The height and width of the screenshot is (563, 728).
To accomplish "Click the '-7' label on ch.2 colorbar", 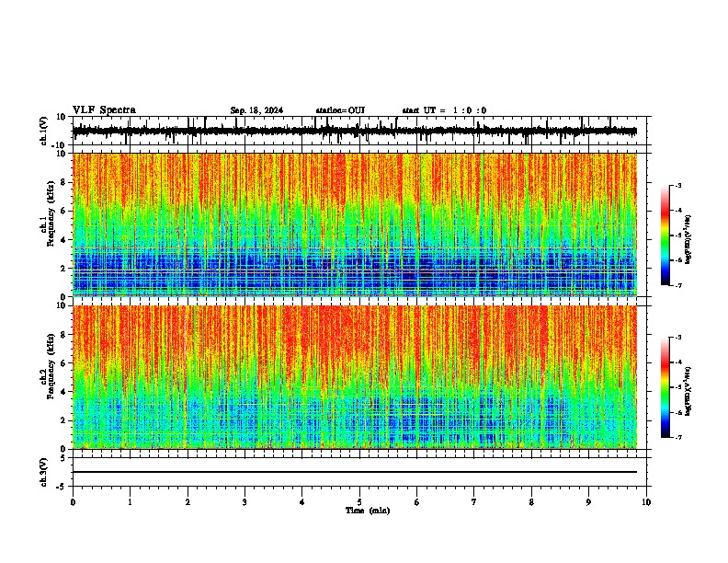I will (x=678, y=437).
